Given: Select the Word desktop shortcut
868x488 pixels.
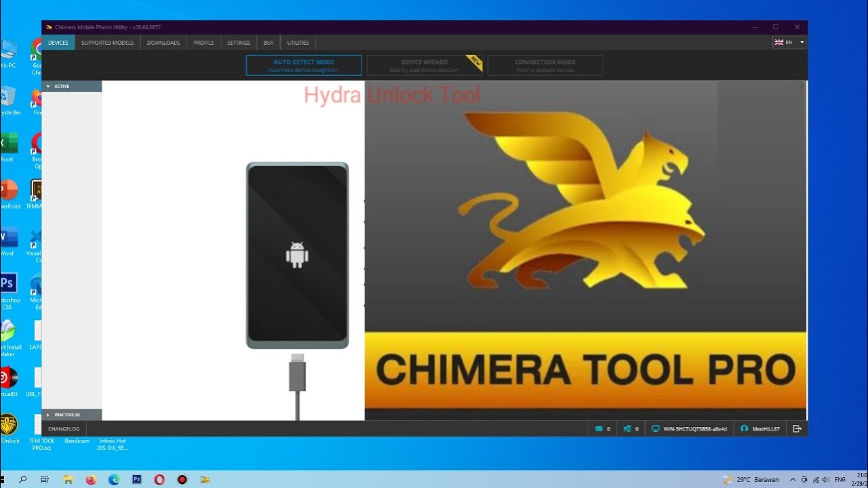Looking at the screenshot, I should pyautogui.click(x=7, y=241).
